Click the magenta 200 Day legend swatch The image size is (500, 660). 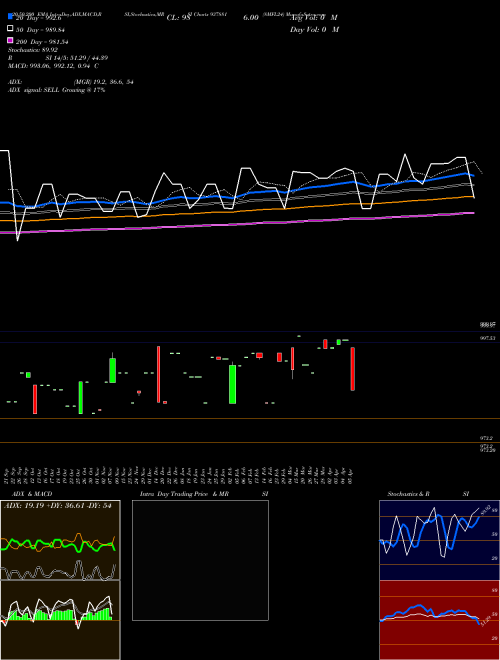[11, 40]
